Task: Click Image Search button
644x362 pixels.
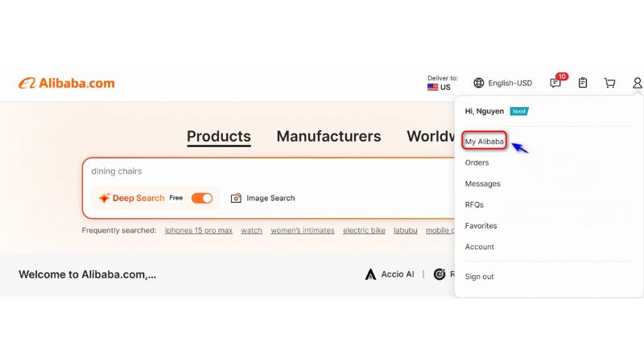Action: 263,198
